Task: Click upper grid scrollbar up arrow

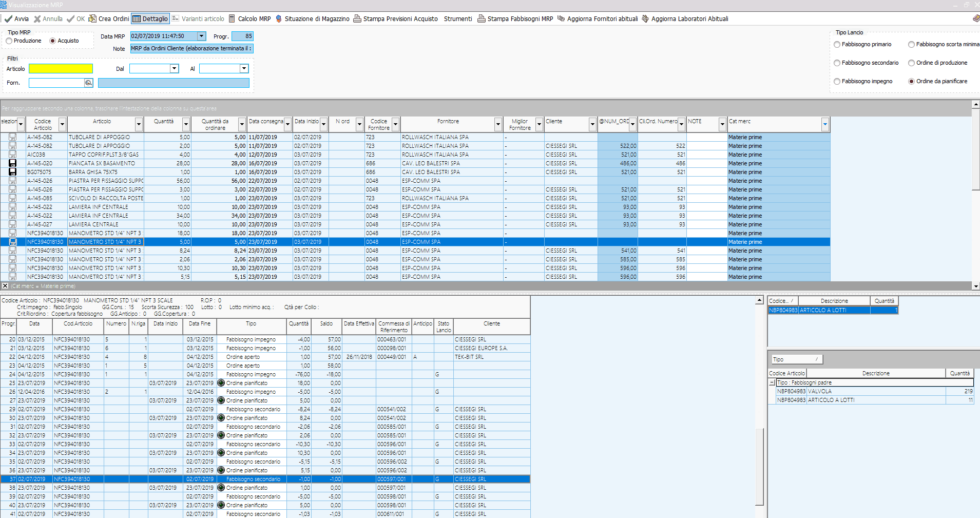Action: (975, 104)
